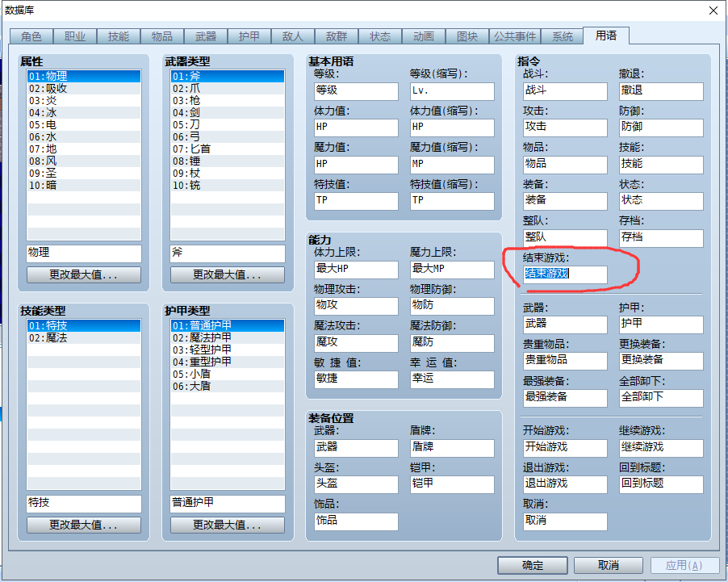Click 更改最大值 under 护甲类型 list
This screenshot has height=582, width=728.
coord(228,525)
